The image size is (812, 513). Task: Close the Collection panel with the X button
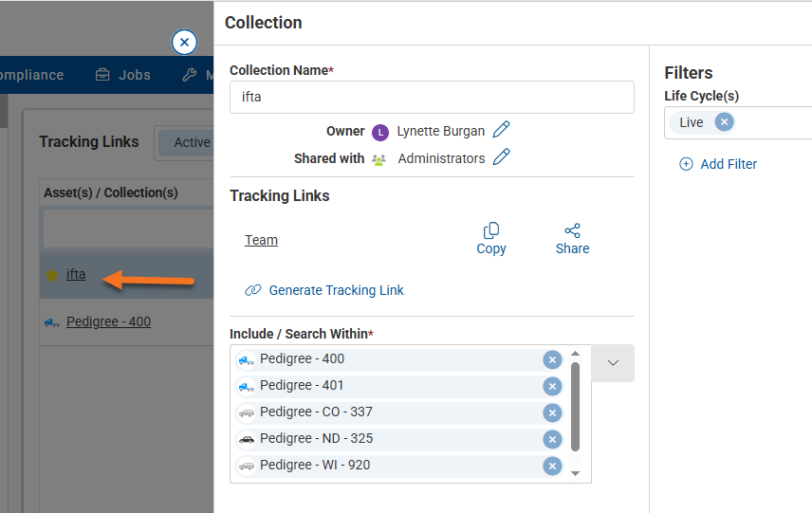(x=184, y=43)
